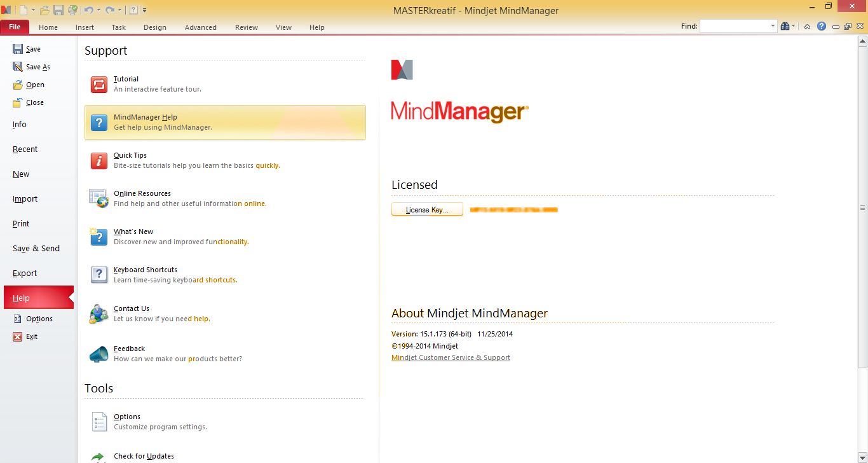Click the Quick Tips info icon
This screenshot has width=868, height=463.
tap(99, 161)
